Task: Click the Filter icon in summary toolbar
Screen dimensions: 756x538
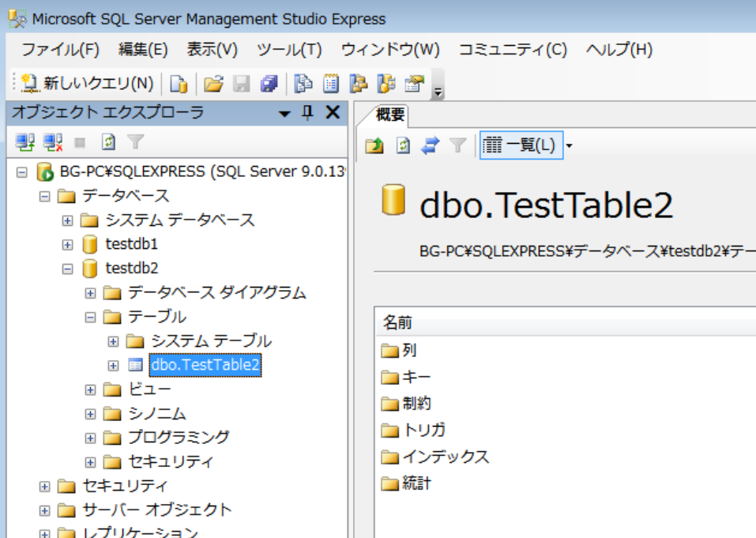Action: tap(457, 145)
